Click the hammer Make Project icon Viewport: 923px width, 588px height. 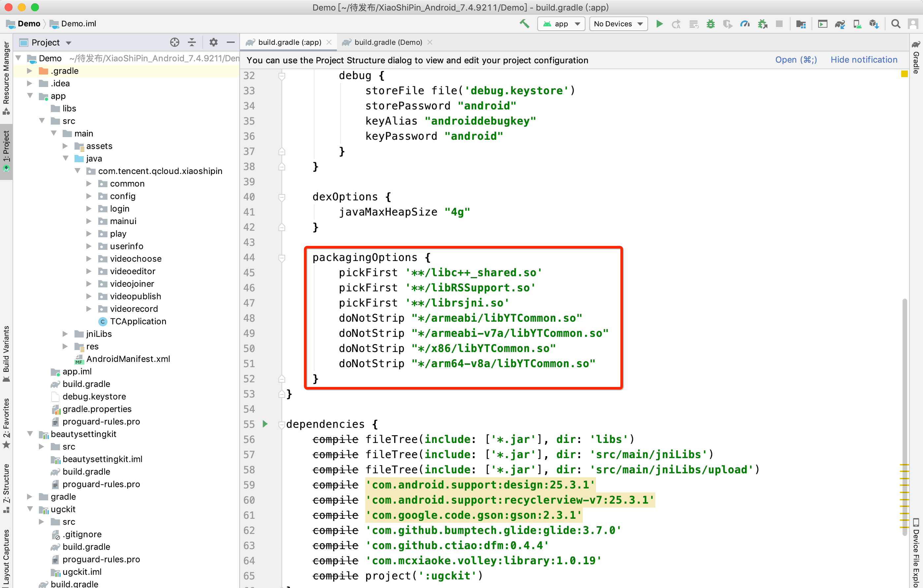coord(524,24)
